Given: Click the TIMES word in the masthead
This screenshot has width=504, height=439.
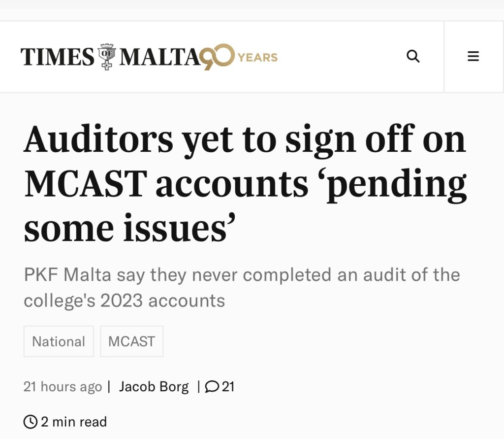Looking at the screenshot, I should coord(58,57).
